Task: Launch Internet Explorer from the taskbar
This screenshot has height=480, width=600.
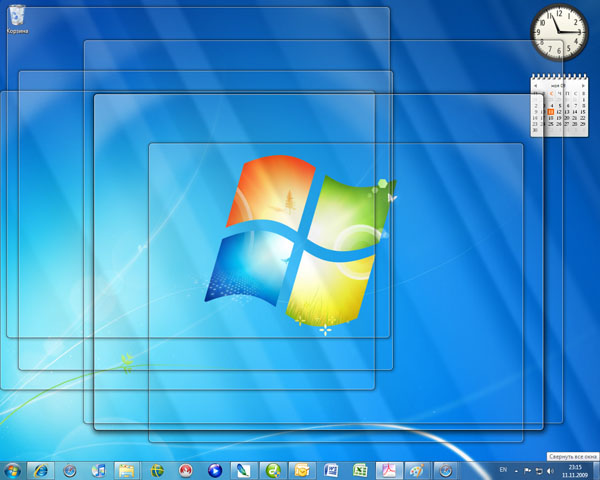Action: click(x=41, y=471)
